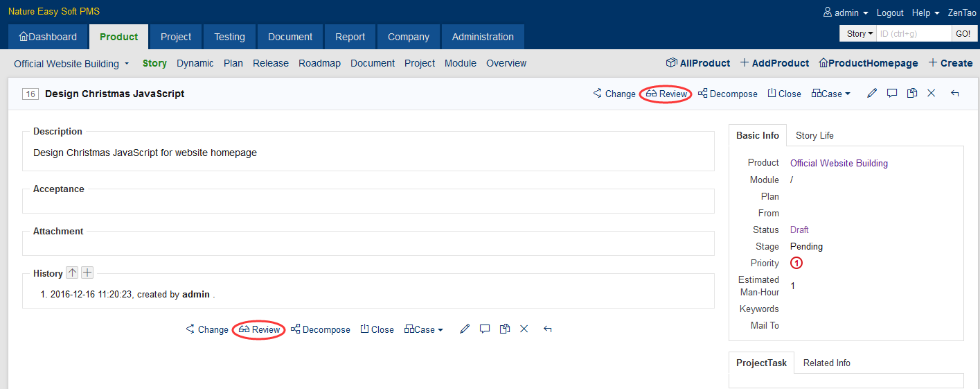Viewport: 980px width, 389px height.
Task: Expand all History entries with plus button
Action: click(87, 273)
